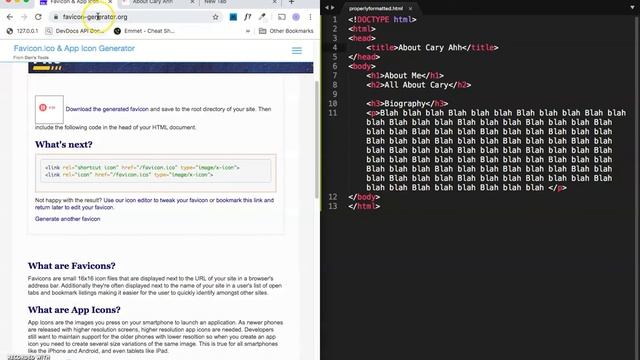
Task: Click the What are Favicons? heading
Action: click(71, 266)
